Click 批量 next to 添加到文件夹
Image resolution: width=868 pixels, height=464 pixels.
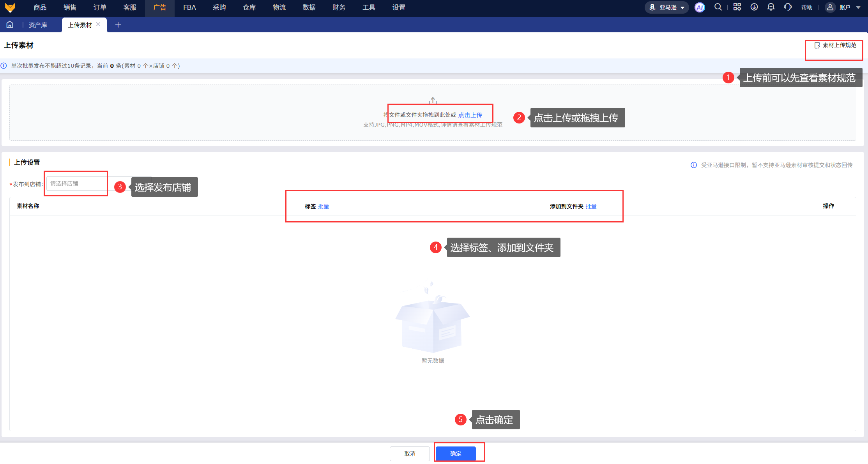click(x=591, y=206)
